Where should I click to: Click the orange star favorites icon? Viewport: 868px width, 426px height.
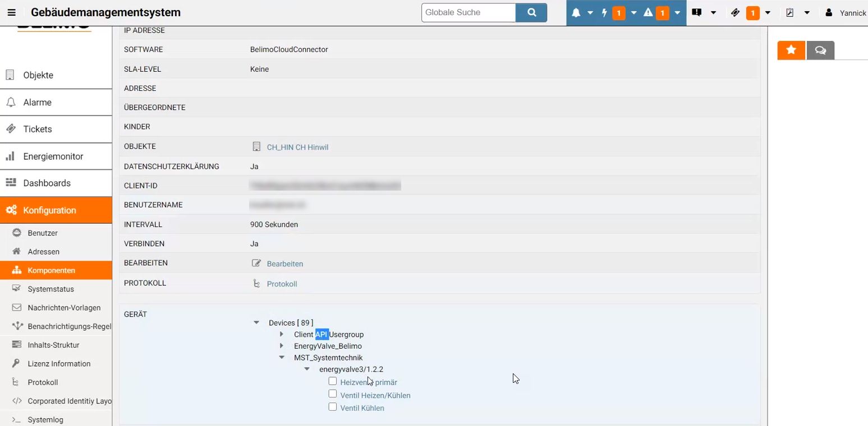pos(791,50)
